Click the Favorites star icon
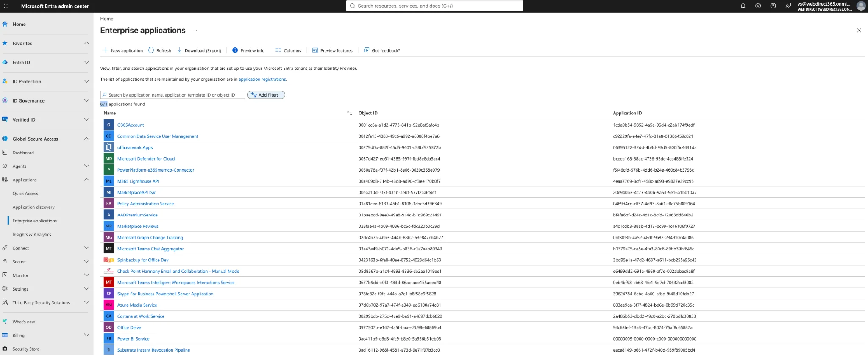 (x=5, y=43)
